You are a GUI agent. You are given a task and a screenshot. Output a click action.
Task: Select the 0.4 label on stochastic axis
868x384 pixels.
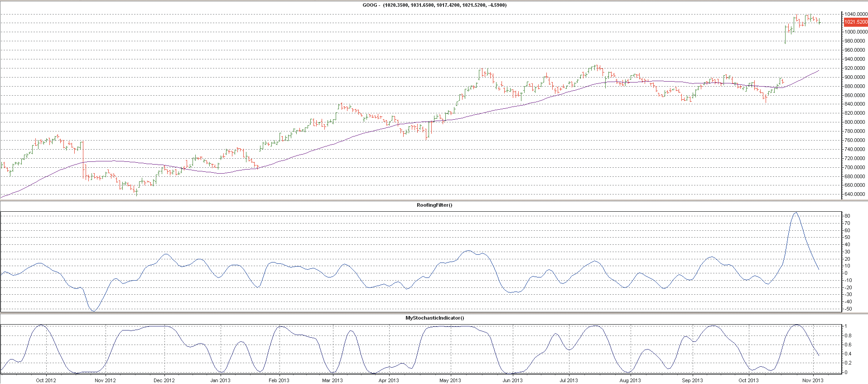tap(848, 354)
